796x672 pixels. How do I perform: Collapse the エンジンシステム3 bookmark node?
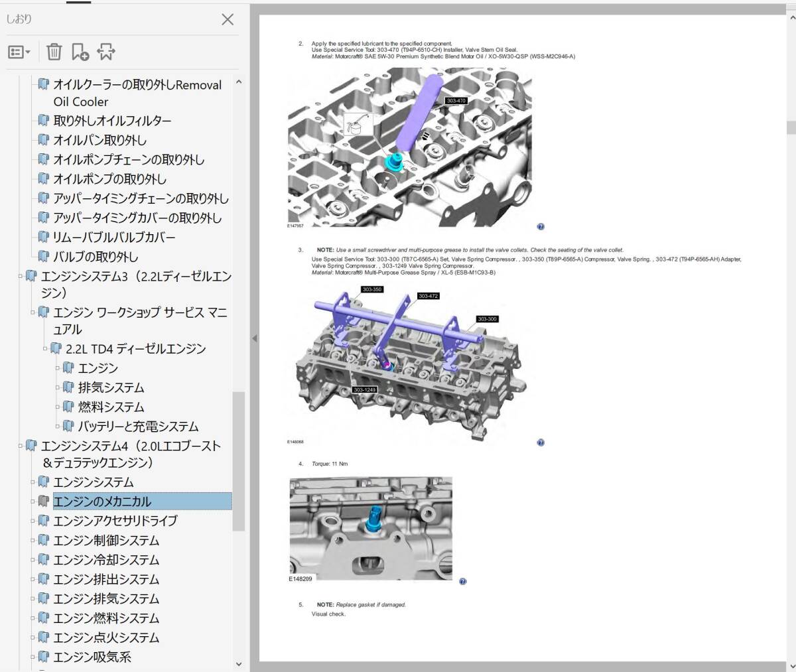(21, 277)
